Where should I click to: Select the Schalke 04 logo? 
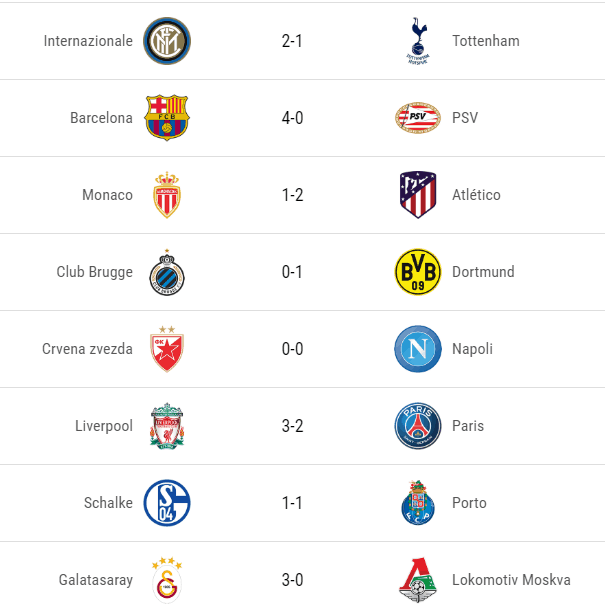click(167, 503)
